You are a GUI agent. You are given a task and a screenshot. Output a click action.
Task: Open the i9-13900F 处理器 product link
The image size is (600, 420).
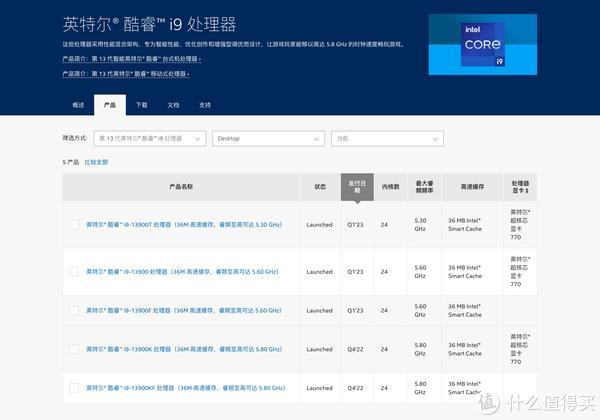184,310
